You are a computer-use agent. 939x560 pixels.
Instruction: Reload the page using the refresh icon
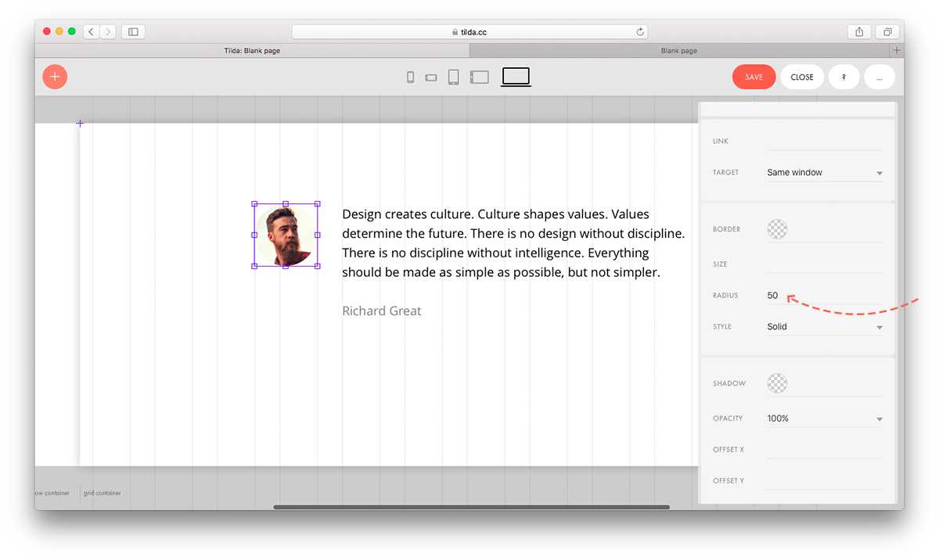point(640,32)
